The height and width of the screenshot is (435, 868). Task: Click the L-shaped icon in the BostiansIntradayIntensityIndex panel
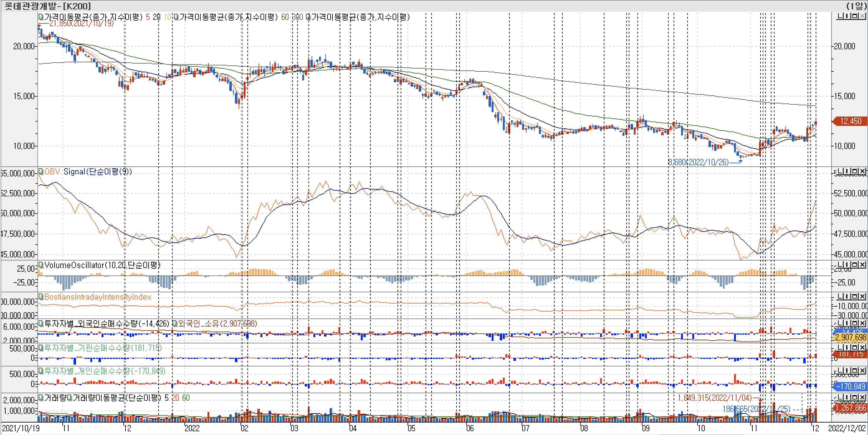pyautogui.click(x=840, y=296)
